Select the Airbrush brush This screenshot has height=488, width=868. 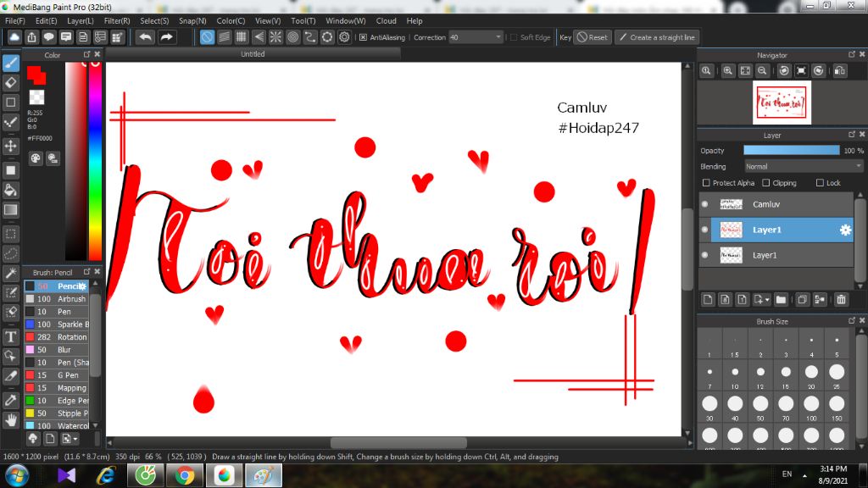pos(57,299)
